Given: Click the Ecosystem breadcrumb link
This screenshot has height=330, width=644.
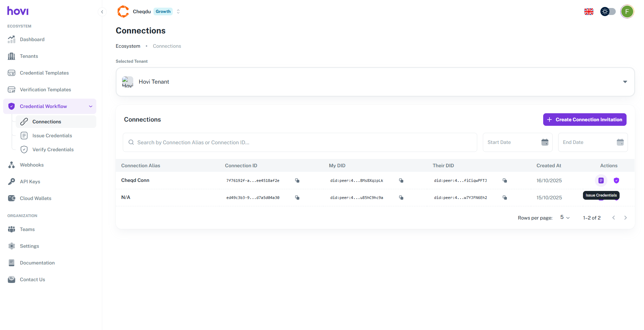Looking at the screenshot, I should (128, 46).
